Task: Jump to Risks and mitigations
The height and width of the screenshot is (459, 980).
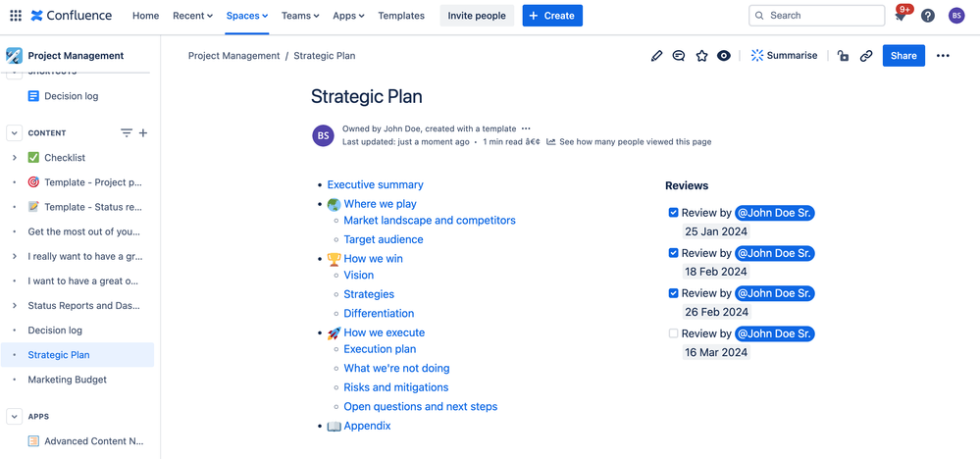Action: (395, 387)
